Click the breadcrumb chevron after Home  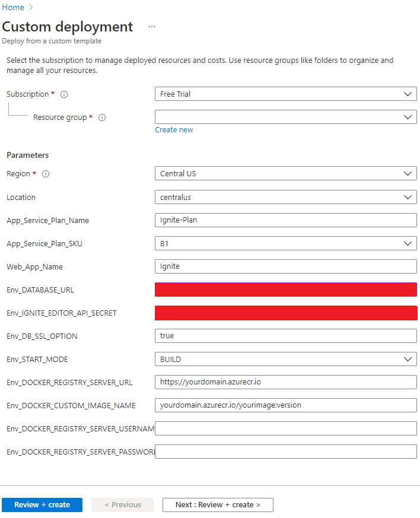[31, 7]
